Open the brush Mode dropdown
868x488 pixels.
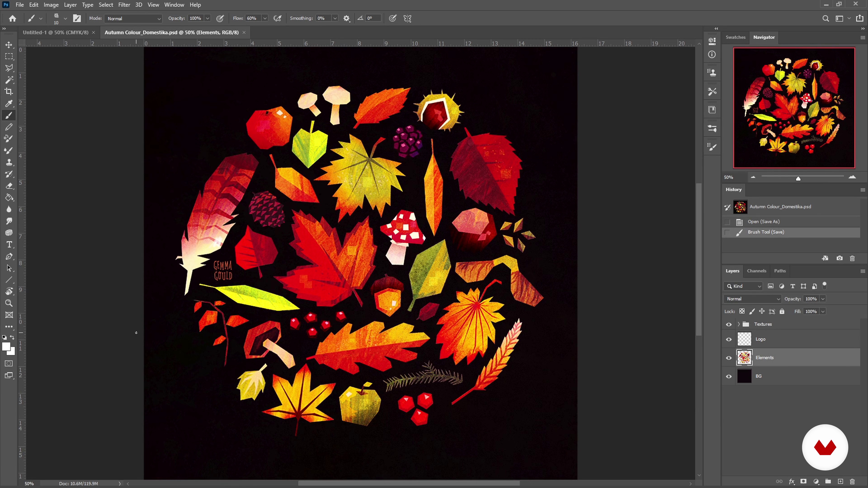(133, 19)
